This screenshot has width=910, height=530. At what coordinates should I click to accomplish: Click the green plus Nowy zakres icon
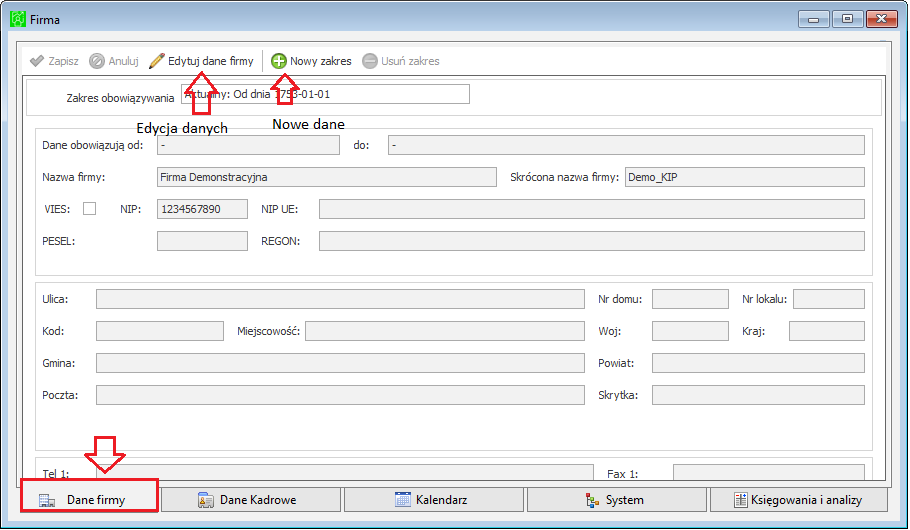[x=279, y=61]
